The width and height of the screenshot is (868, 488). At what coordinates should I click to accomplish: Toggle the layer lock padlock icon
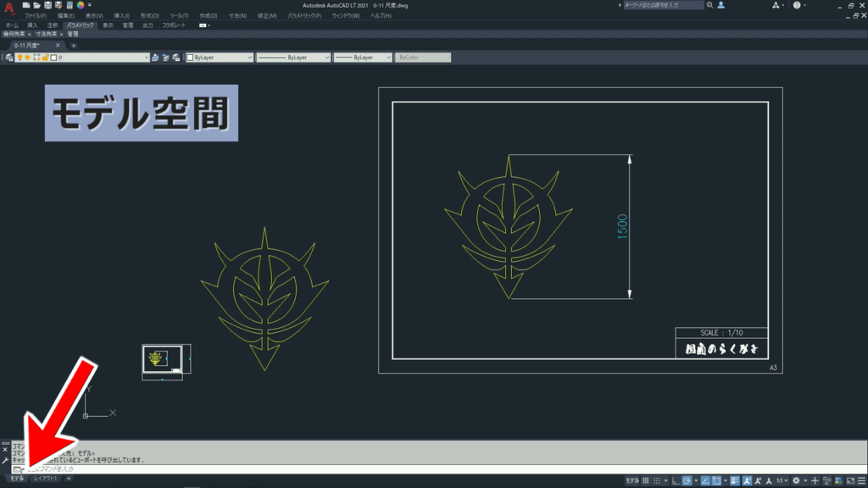[x=46, y=58]
